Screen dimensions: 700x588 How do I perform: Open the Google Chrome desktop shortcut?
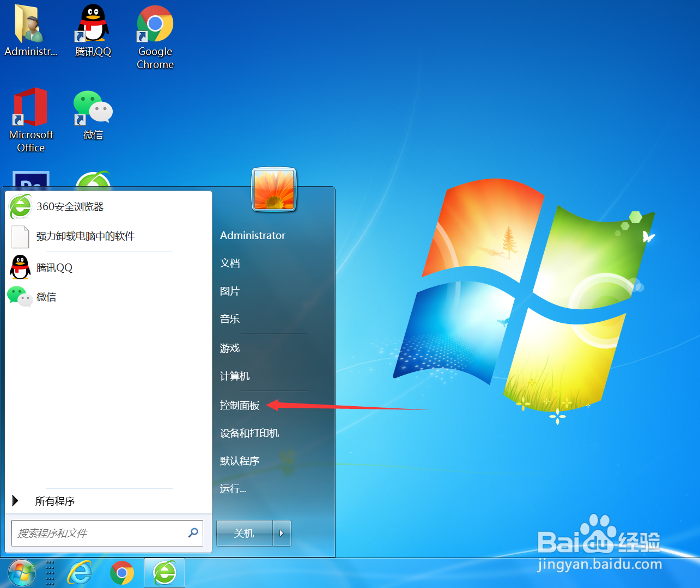[x=155, y=36]
